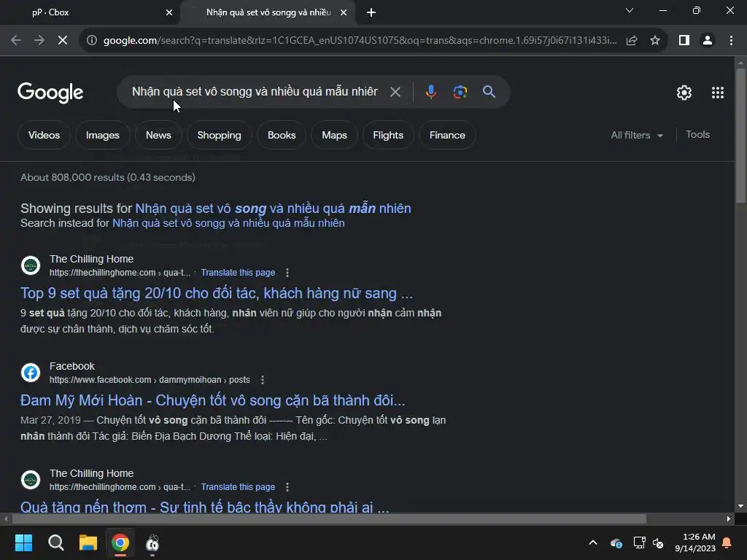Search by image with Google Lens
The image size is (747, 560).
pyautogui.click(x=460, y=92)
